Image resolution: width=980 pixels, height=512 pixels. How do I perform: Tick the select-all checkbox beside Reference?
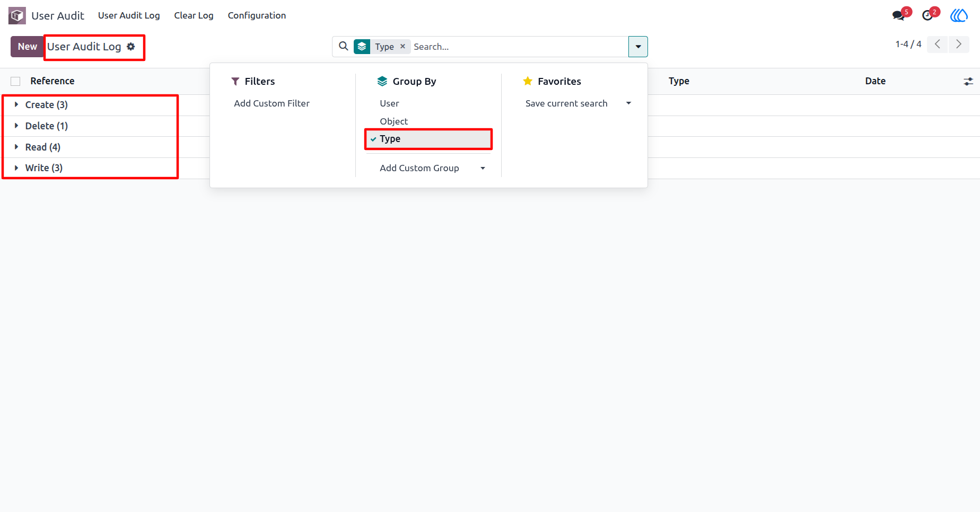click(15, 81)
